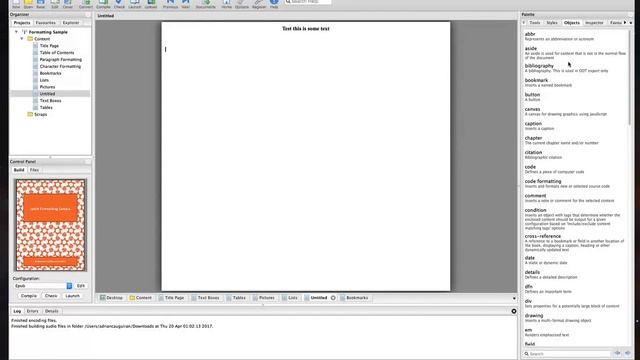Click the Upload toolbar icon
This screenshot has width=640, height=360.
[151, 4]
